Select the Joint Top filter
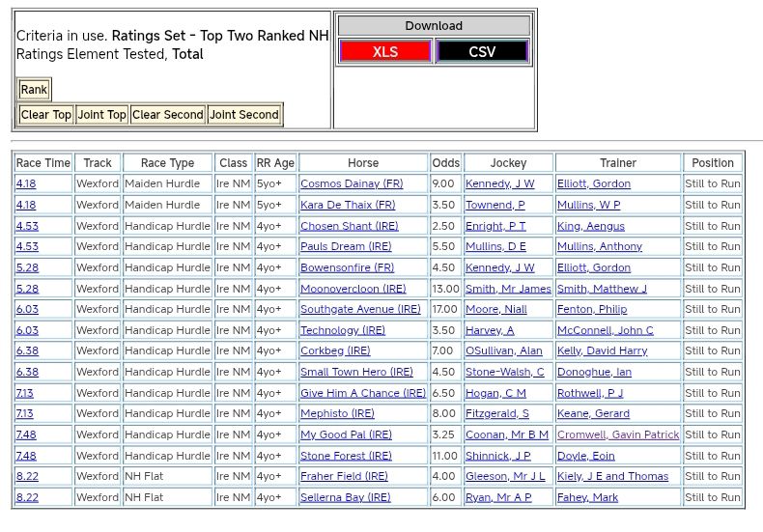Image resolution: width=763 pixels, height=532 pixels. click(102, 115)
